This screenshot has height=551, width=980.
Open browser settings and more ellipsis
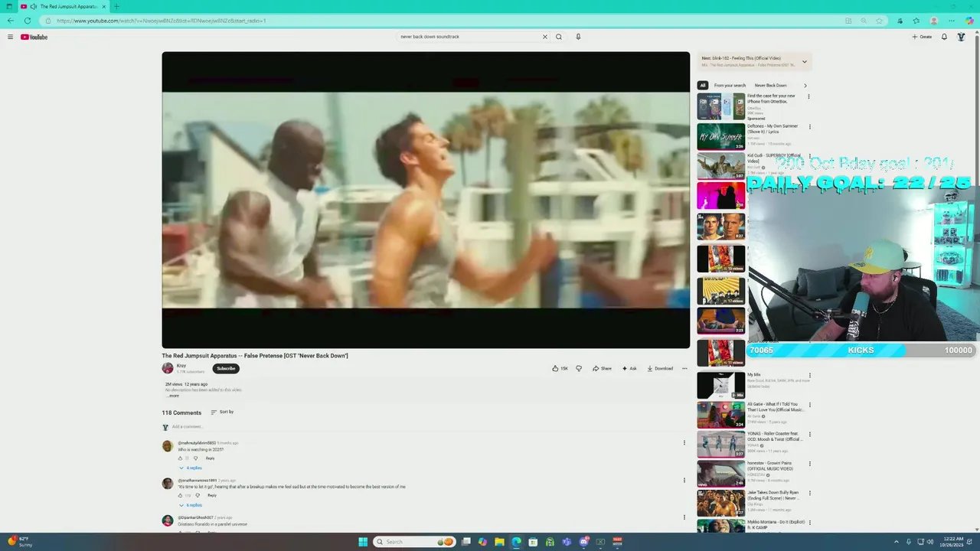pos(952,21)
